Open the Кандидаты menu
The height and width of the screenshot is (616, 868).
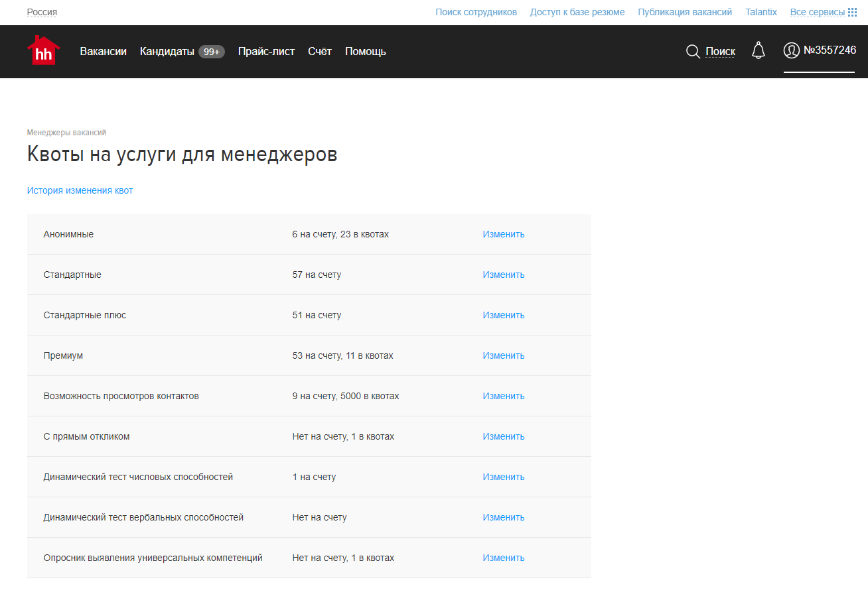point(167,51)
